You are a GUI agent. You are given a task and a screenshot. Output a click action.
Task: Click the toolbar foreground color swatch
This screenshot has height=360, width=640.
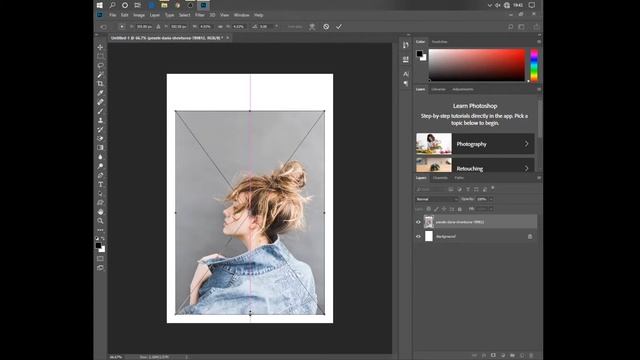tap(98, 245)
